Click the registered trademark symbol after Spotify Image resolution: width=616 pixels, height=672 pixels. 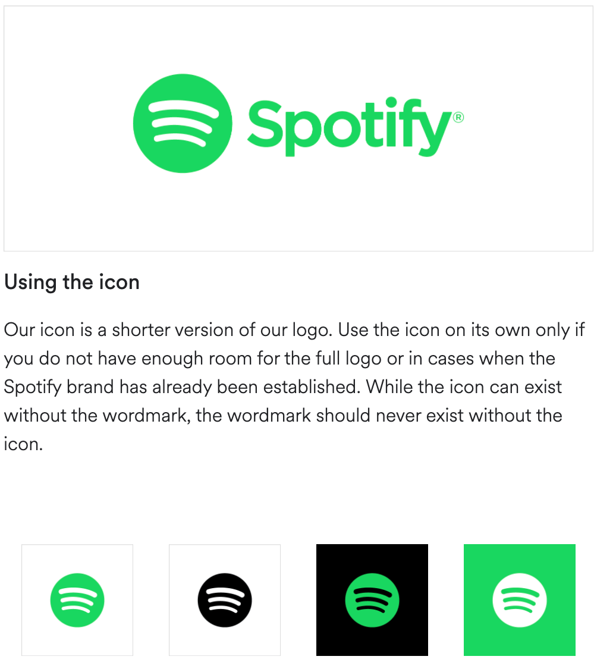[x=458, y=117]
